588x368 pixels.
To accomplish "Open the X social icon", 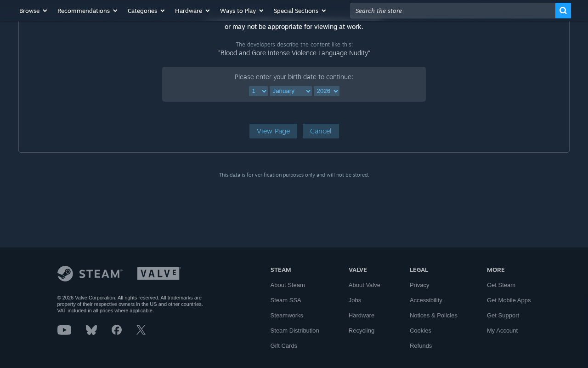I will pyautogui.click(x=141, y=330).
